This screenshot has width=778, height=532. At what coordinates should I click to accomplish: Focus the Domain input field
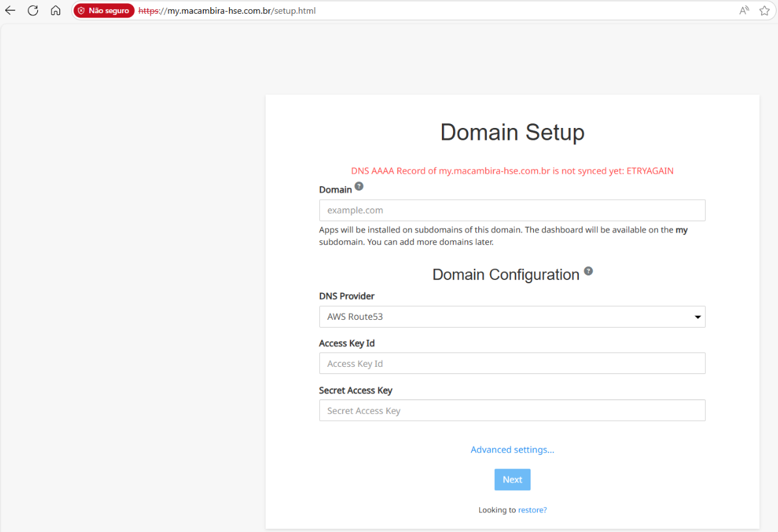tap(512, 210)
